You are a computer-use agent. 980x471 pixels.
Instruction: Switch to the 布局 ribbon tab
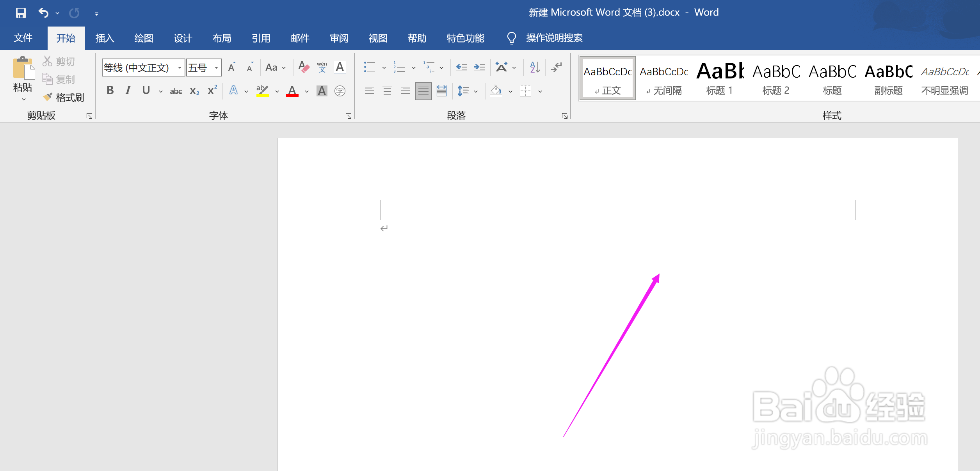click(222, 38)
